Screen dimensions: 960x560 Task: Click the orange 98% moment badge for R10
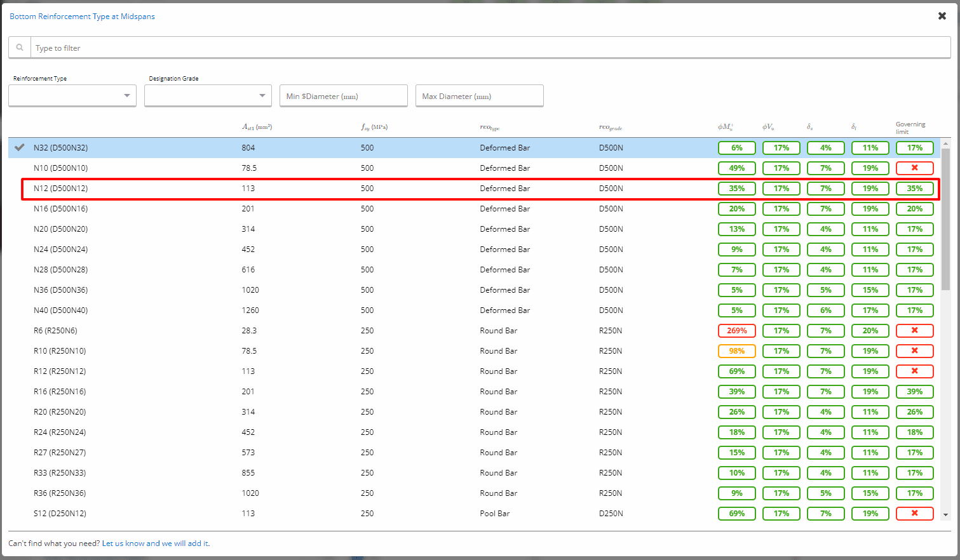coord(737,351)
